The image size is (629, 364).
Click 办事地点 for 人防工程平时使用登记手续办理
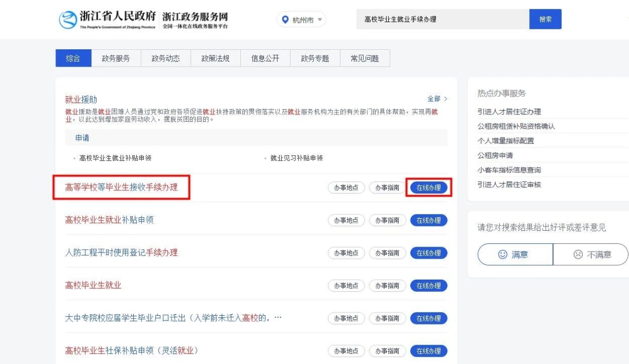coord(346,253)
